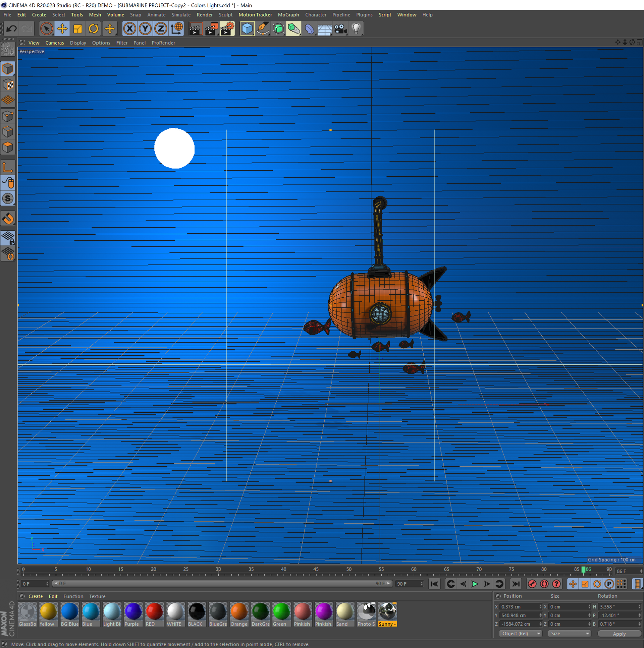This screenshot has height=648, width=644.
Task: Click the Pen spline tool icon
Action: [262, 29]
